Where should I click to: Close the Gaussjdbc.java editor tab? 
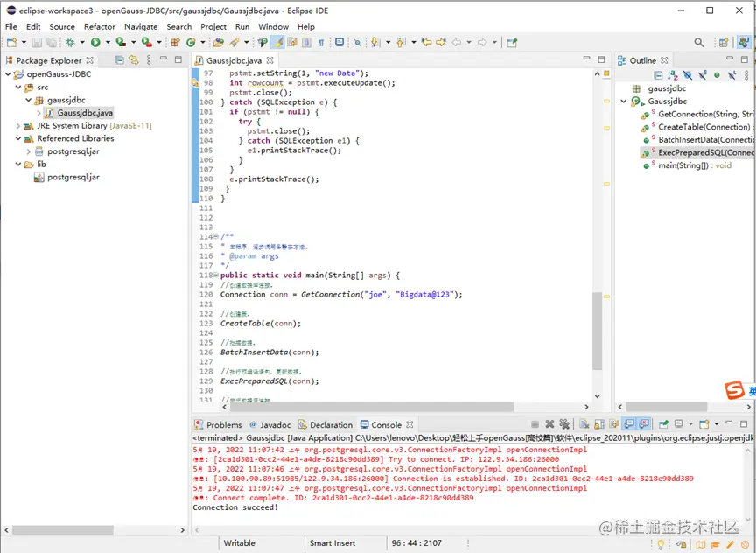268,60
